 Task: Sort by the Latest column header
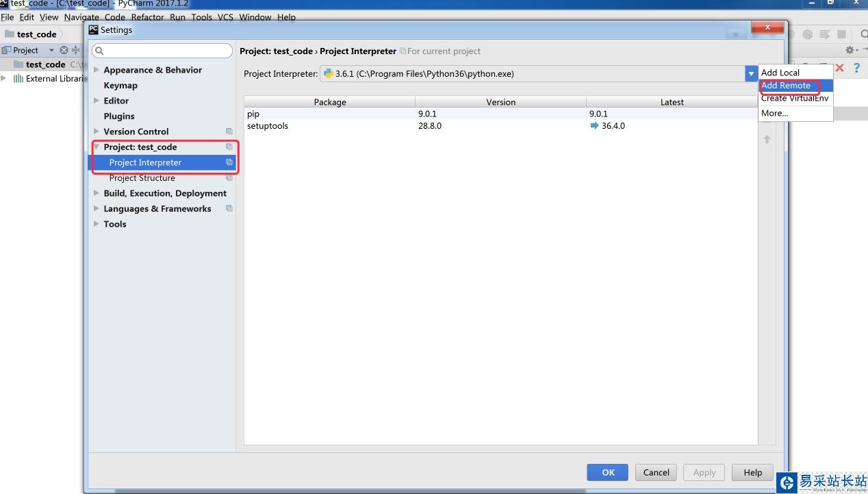tap(672, 102)
